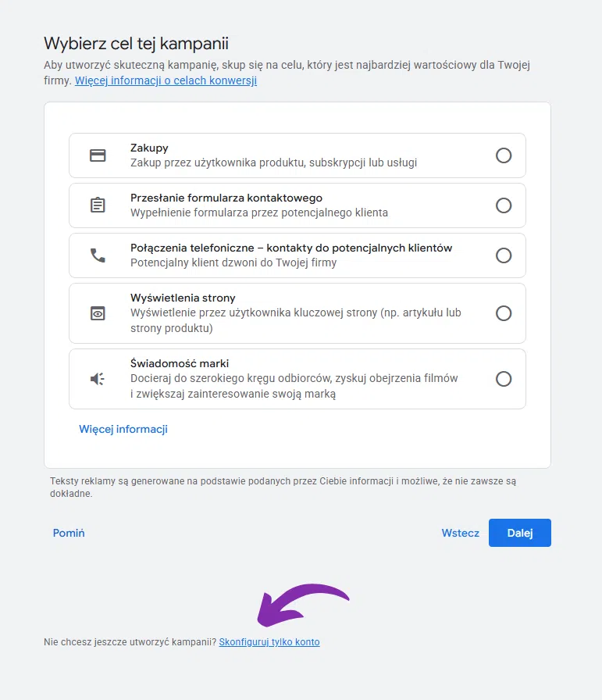
Task: Select the Świadomość marki goal card
Action: tap(301, 379)
